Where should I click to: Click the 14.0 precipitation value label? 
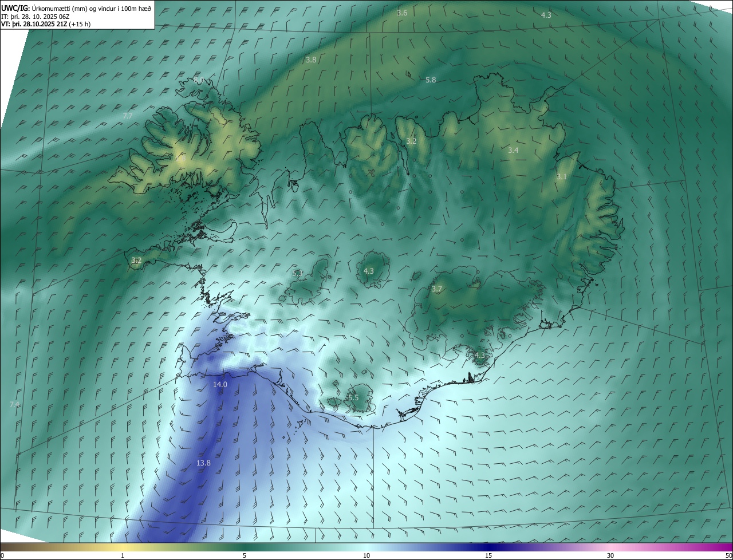pyautogui.click(x=220, y=385)
